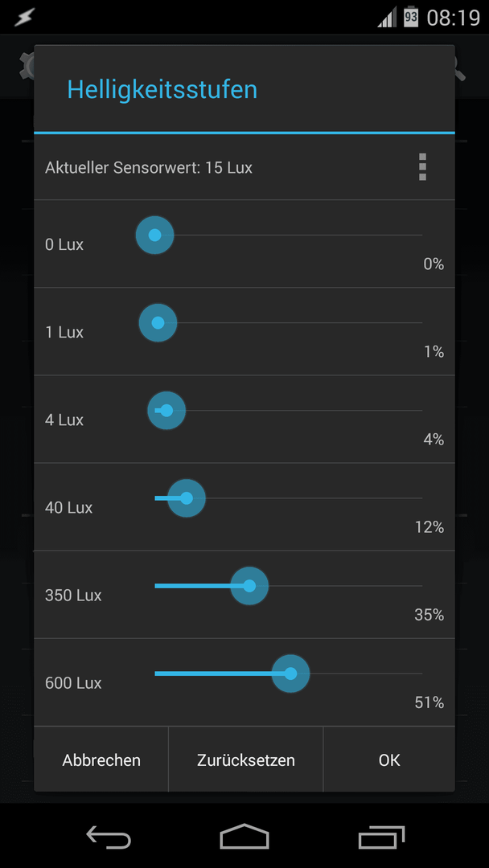Tap the signal strength icon
The image size is (489, 868).
pos(387,18)
